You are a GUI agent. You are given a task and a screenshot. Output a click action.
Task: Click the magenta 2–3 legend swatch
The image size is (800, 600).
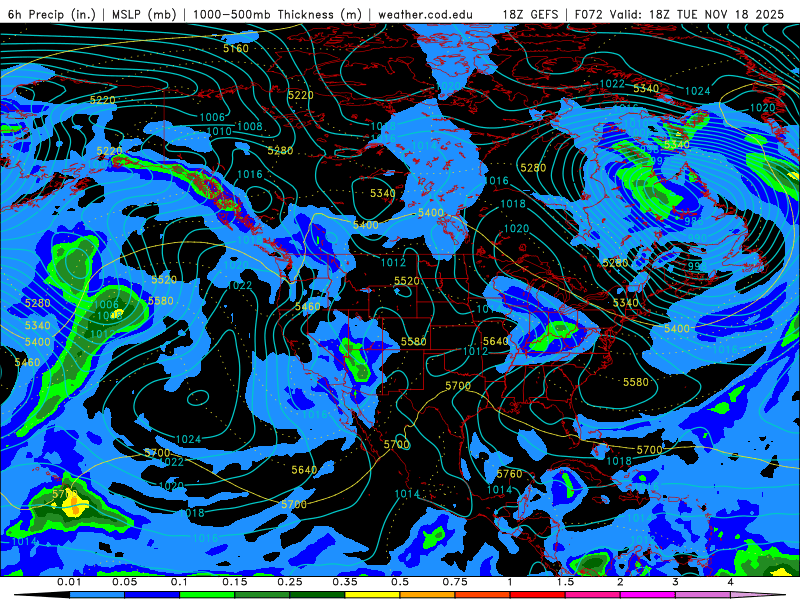coord(648,595)
